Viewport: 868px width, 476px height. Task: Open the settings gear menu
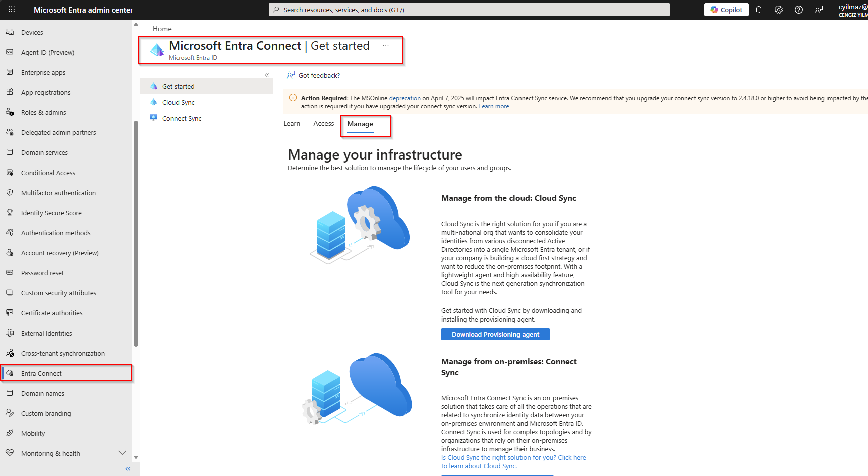(x=778, y=9)
